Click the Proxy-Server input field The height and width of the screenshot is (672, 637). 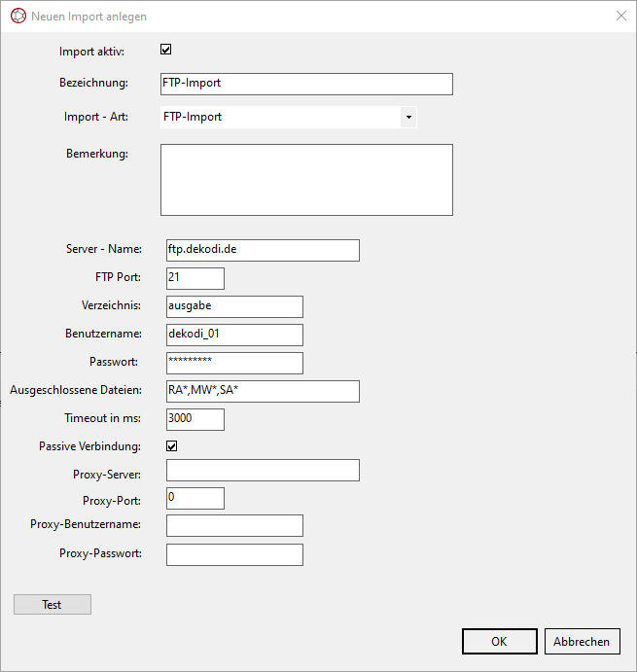[263, 471]
